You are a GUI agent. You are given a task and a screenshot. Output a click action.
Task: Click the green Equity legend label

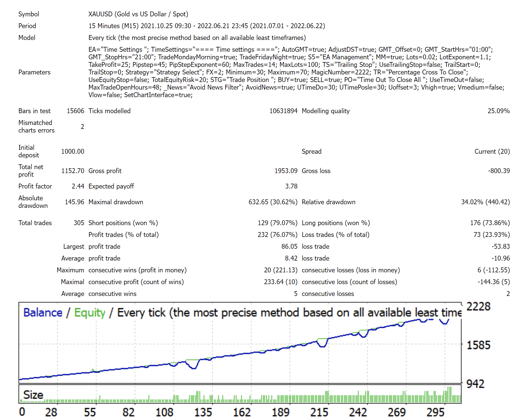(x=90, y=313)
